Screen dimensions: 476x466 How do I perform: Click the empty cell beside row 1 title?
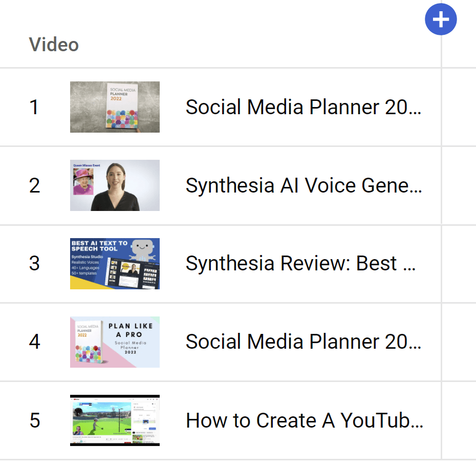point(460,107)
